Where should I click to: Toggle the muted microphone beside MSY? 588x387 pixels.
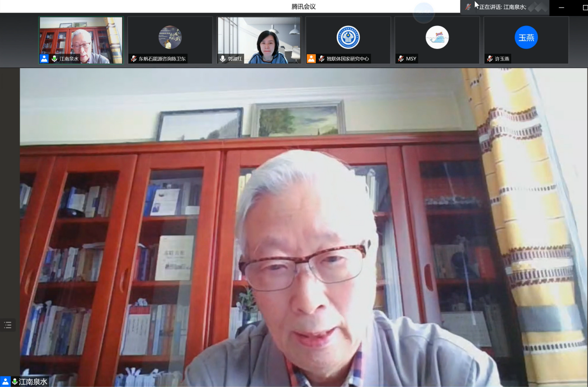[401, 59]
